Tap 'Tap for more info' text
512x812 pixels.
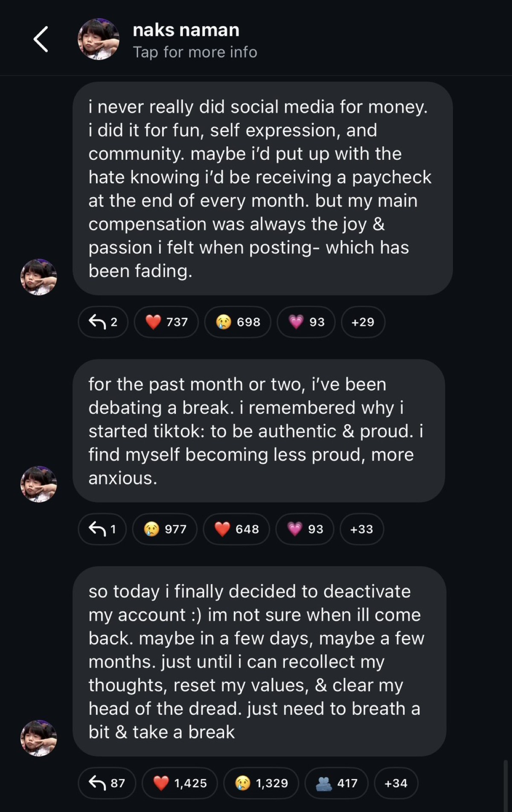tap(195, 52)
